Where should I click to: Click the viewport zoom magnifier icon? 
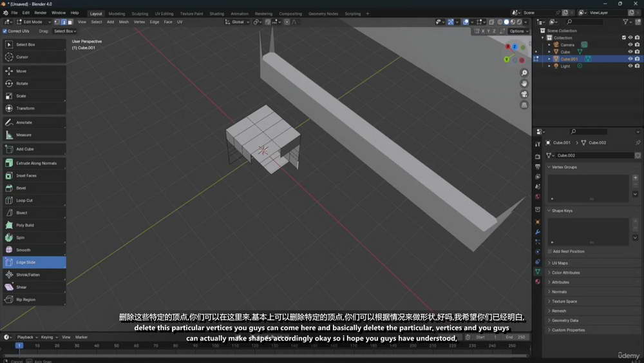(x=524, y=73)
